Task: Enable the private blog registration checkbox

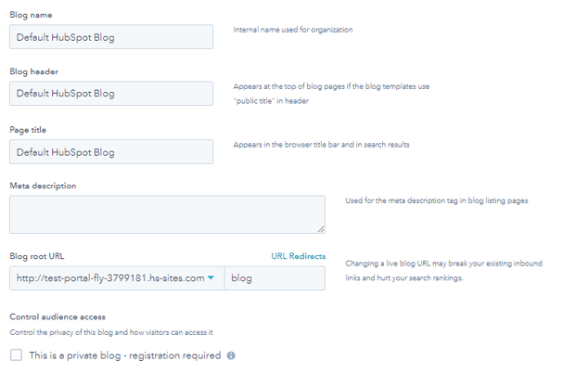Action: pos(16,355)
